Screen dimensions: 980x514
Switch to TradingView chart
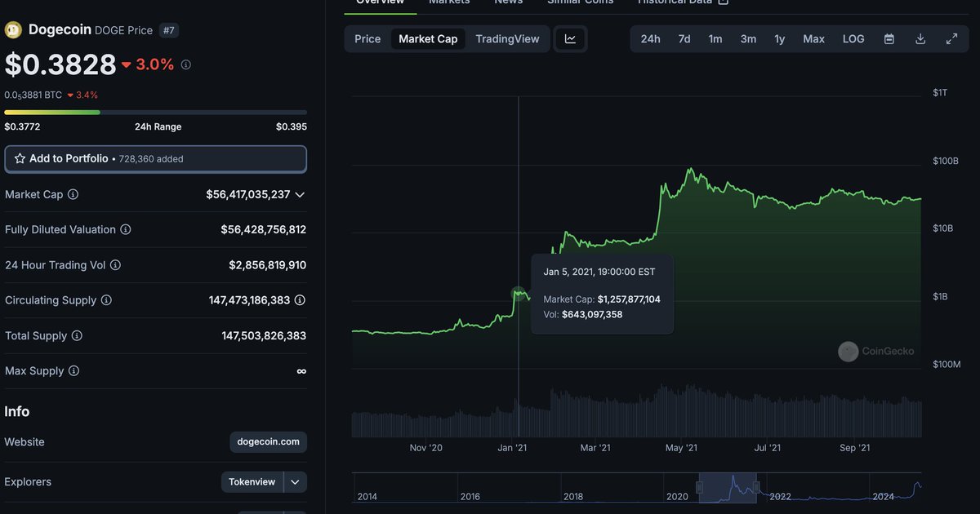pyautogui.click(x=507, y=39)
